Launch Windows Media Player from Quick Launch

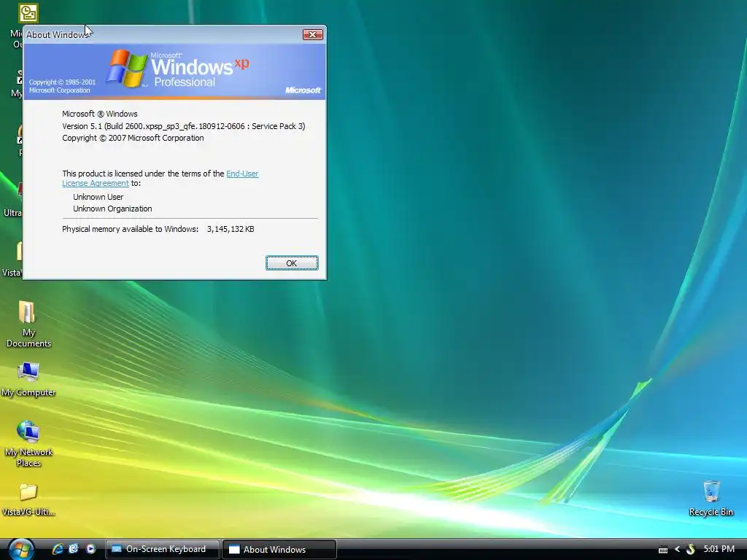click(90, 549)
